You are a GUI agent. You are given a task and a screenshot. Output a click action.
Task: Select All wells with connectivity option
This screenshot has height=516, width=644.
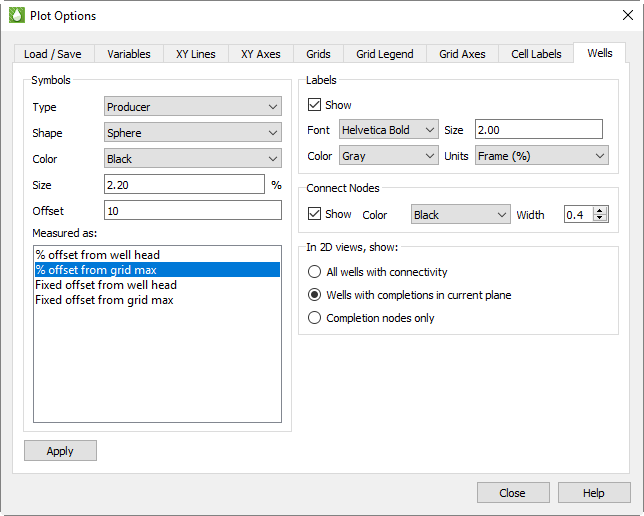(316, 272)
